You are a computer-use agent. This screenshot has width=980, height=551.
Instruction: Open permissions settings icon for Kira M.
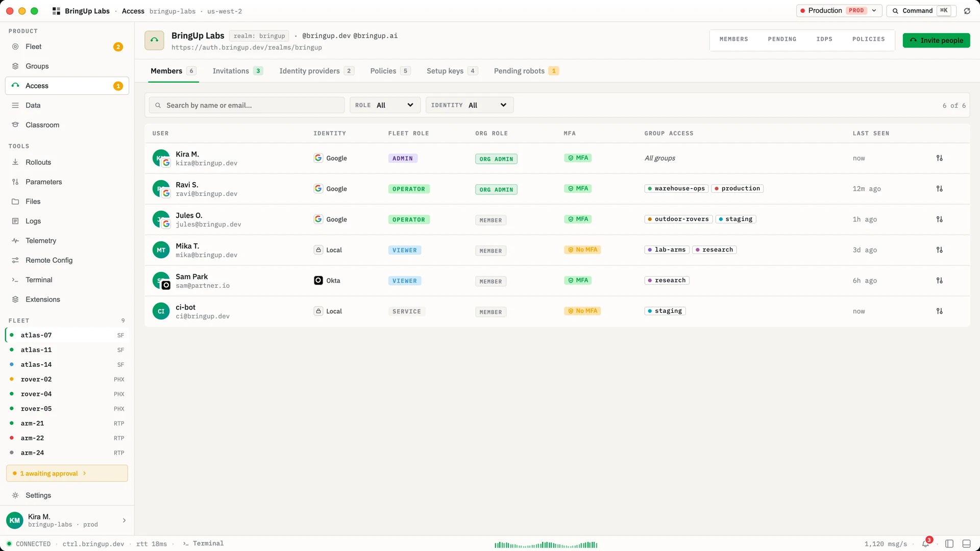(939, 158)
